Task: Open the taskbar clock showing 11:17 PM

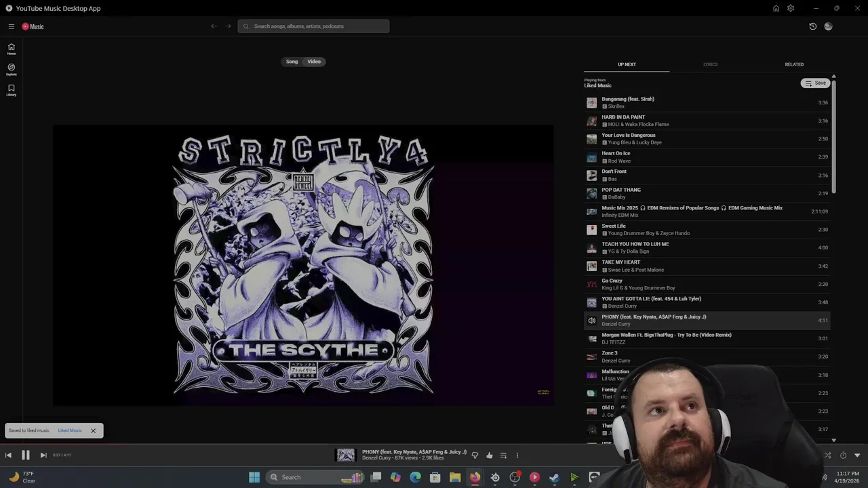Action: coord(848,477)
